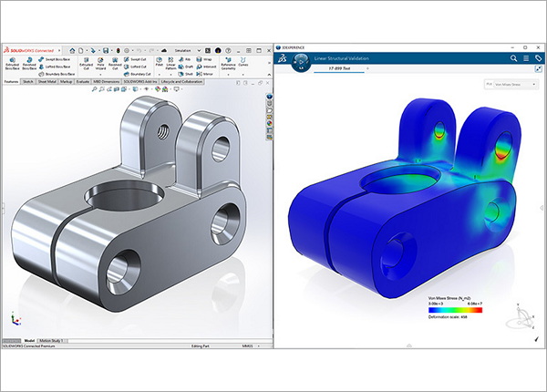
Task: Expand dropdown arrow under Fillet
Action: [x=159, y=74]
